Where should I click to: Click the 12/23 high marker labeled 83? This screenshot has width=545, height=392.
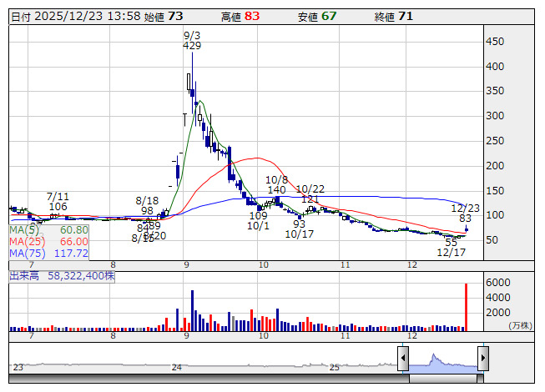click(466, 218)
